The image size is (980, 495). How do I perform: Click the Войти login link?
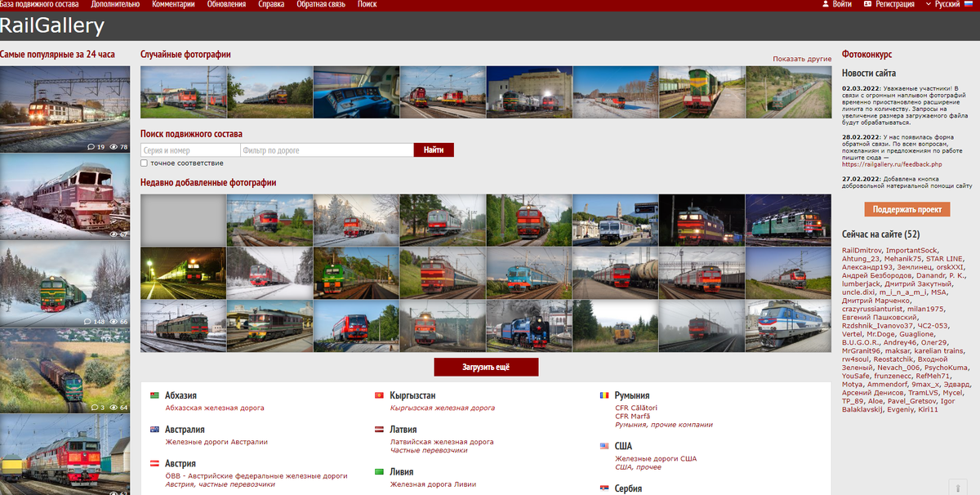pyautogui.click(x=842, y=5)
